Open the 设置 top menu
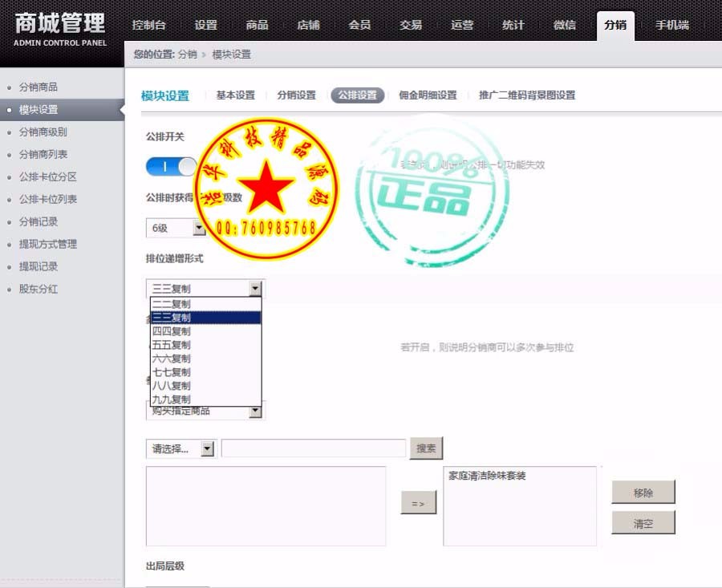 pos(206,25)
